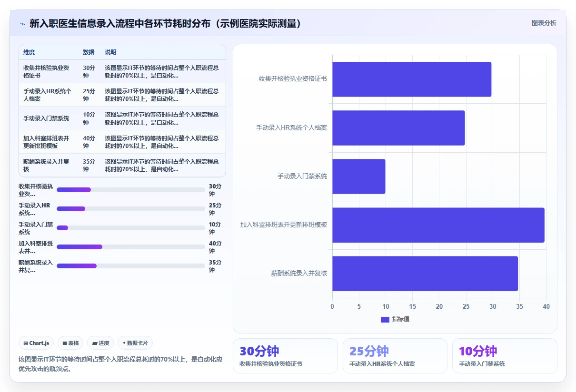Click the 收集并核验执业资格证书 table cell
The width and height of the screenshot is (576, 392).
pyautogui.click(x=49, y=72)
